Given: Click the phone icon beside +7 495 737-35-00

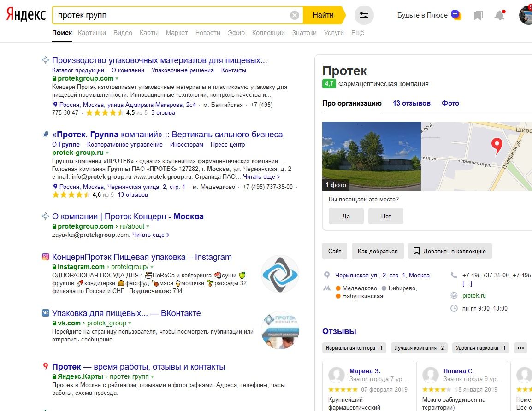Looking at the screenshot, I should (x=454, y=275).
